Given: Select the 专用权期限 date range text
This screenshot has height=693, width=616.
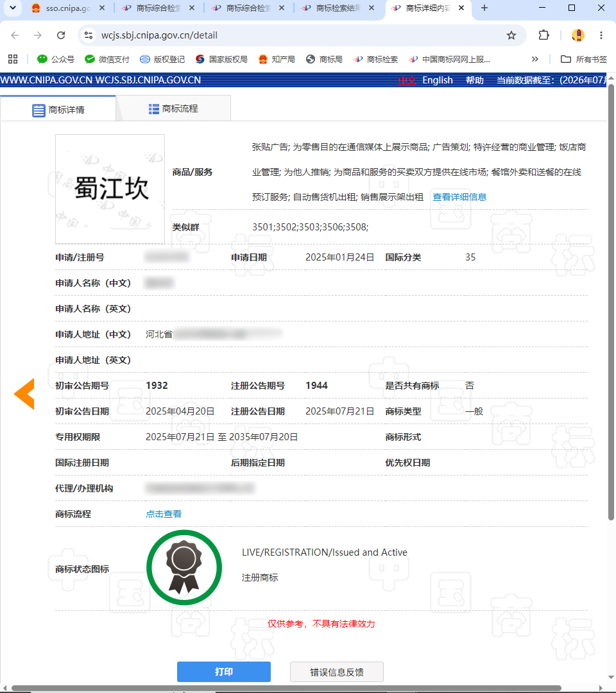Looking at the screenshot, I should click(x=222, y=437).
